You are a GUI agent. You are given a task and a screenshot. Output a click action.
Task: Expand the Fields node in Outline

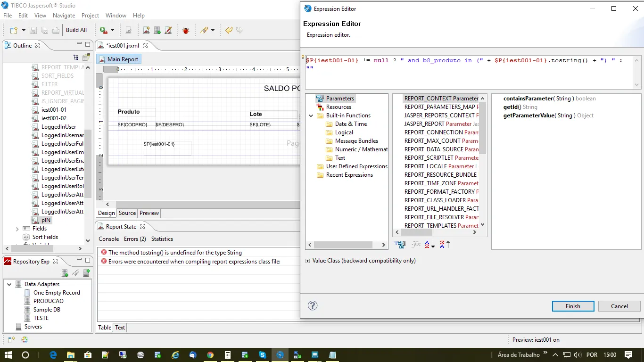pos(17,229)
